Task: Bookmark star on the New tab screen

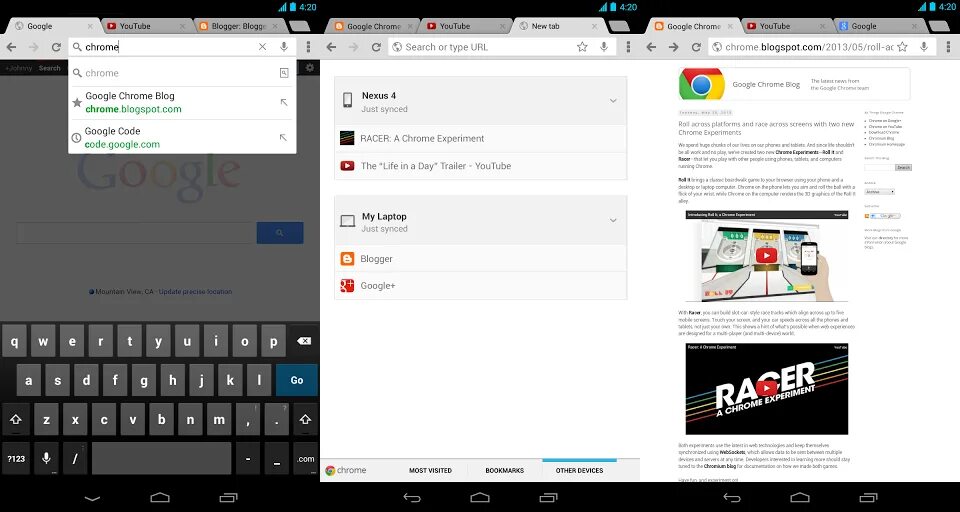Action: click(x=582, y=47)
